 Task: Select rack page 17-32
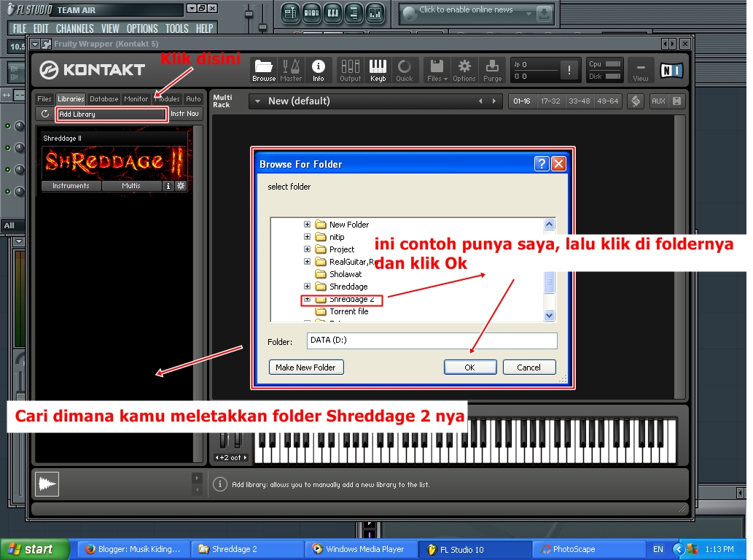pyautogui.click(x=550, y=101)
